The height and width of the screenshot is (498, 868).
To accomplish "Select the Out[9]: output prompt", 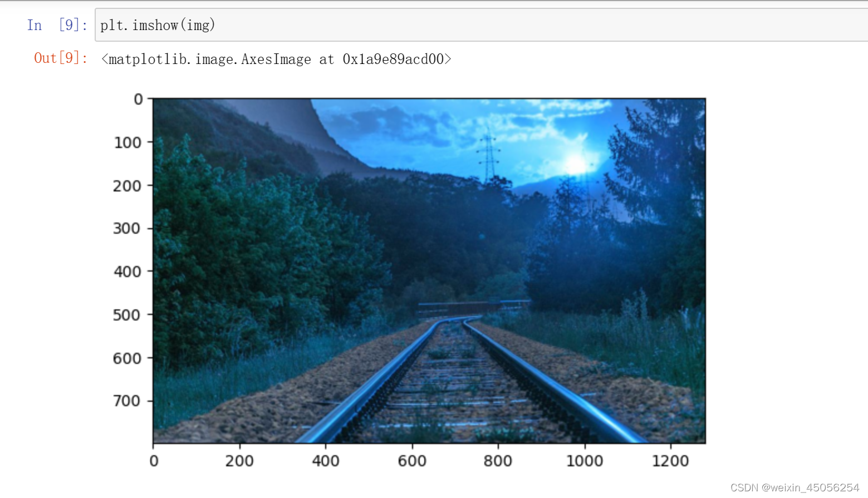I will click(x=61, y=58).
